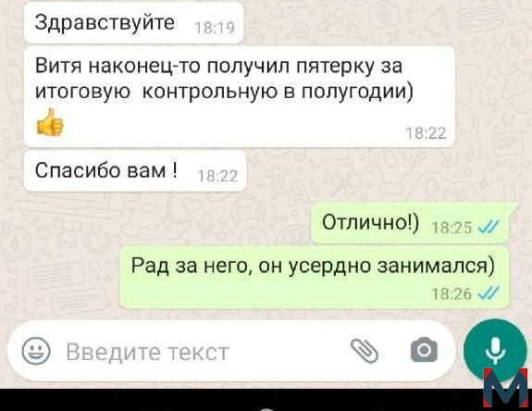Click the 18:22 timestamp under thumbs-up message
The image size is (532, 411).
[x=427, y=133]
